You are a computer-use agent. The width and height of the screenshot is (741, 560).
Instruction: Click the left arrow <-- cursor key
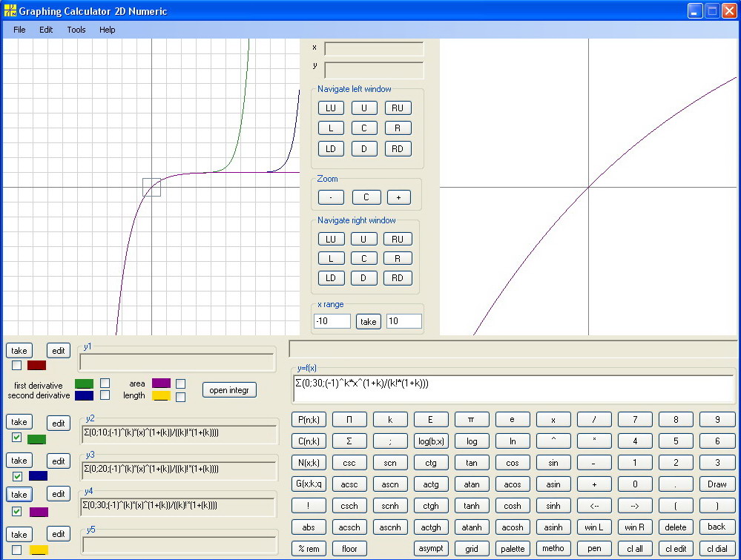pyautogui.click(x=594, y=506)
